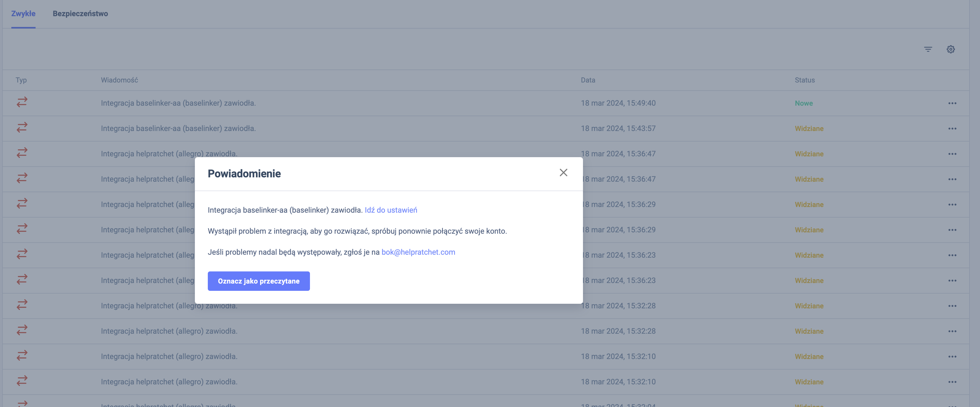The width and height of the screenshot is (980, 407).
Task: Click Widziane status in the 15:43:57 row
Action: click(x=809, y=129)
